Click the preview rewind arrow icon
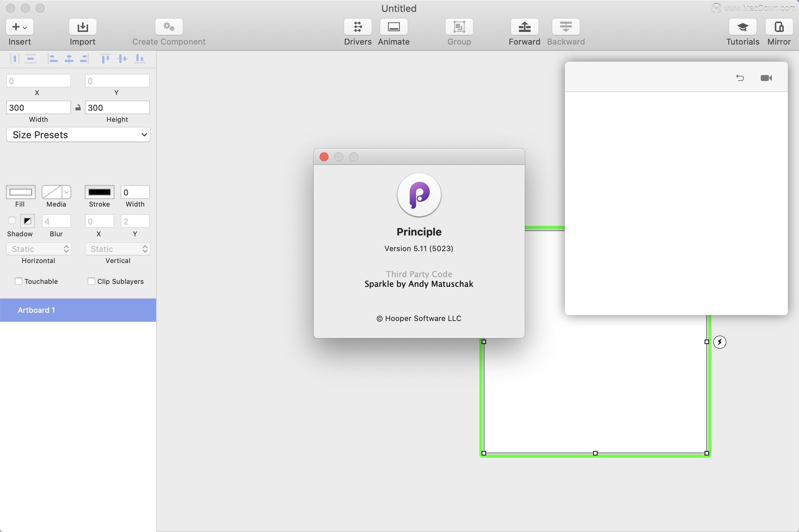The image size is (799, 532). [740, 78]
